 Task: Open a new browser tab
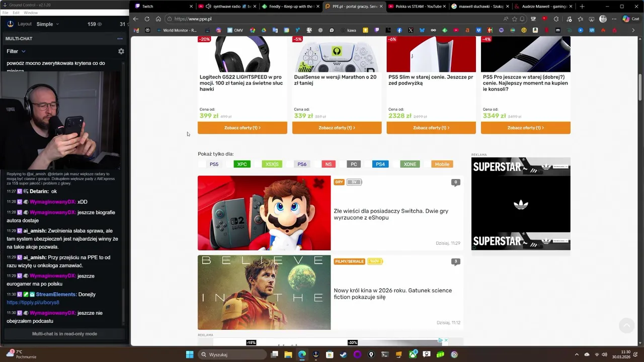(x=582, y=7)
